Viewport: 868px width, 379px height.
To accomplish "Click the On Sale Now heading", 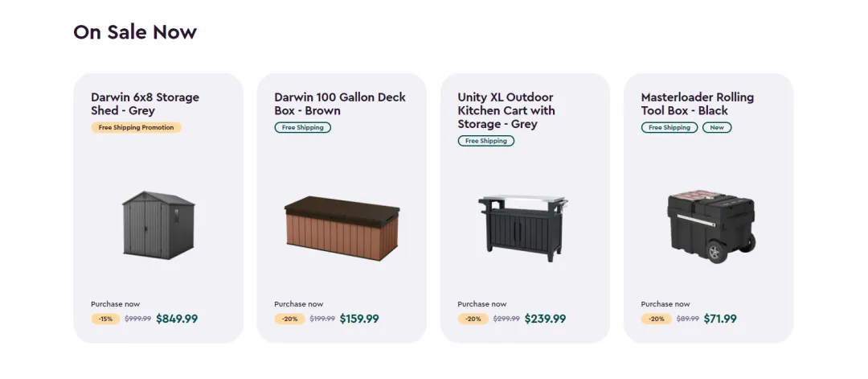I will tap(135, 32).
